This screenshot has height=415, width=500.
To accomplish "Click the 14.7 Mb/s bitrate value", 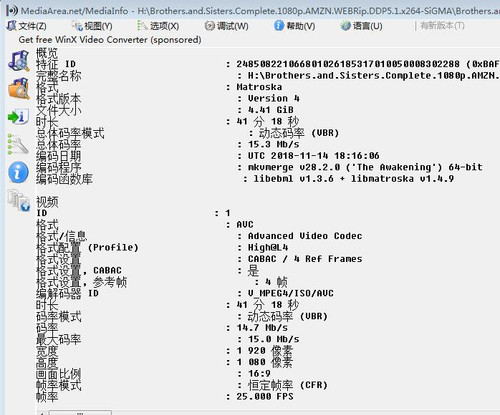I will (x=262, y=328).
